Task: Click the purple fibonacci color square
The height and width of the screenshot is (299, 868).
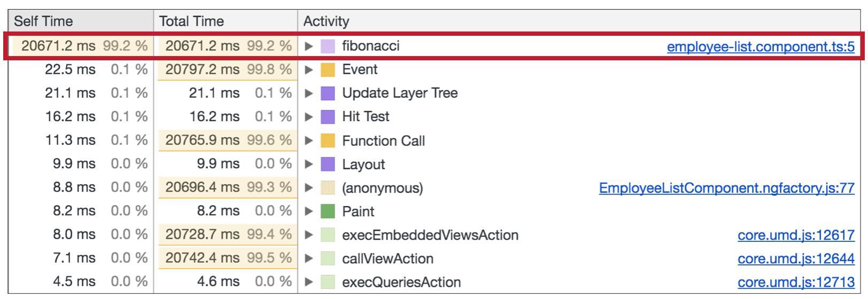Action: 327,46
